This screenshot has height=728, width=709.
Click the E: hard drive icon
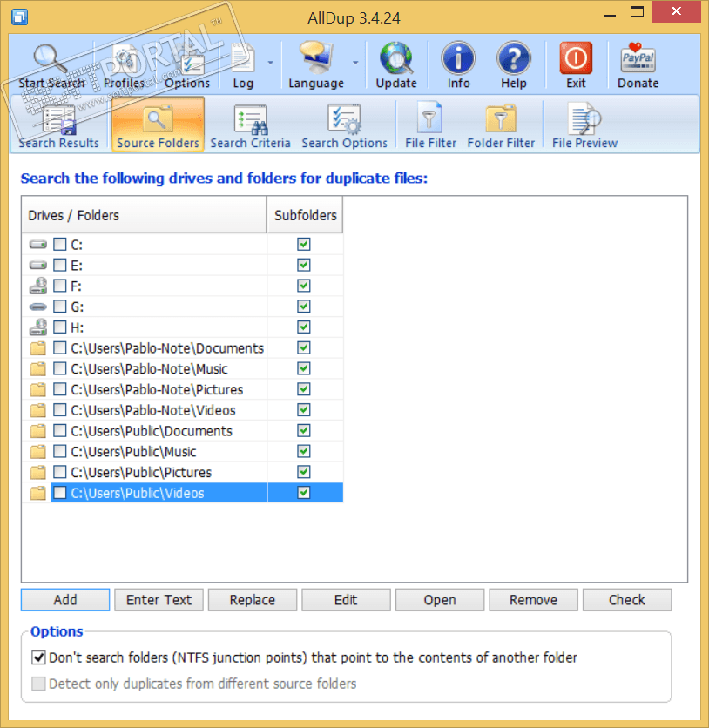tap(38, 265)
